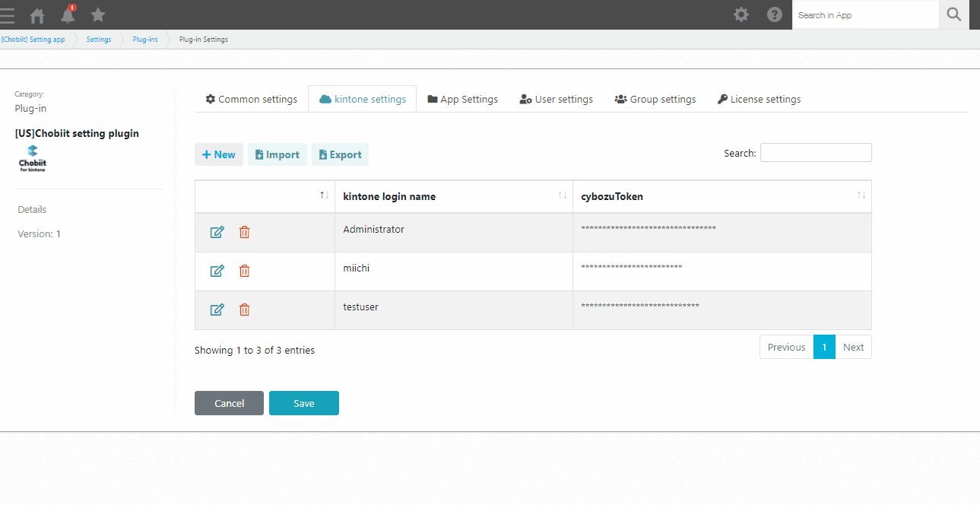Follow the Plug-ins breadcrumb link
980x505 pixels.
145,40
